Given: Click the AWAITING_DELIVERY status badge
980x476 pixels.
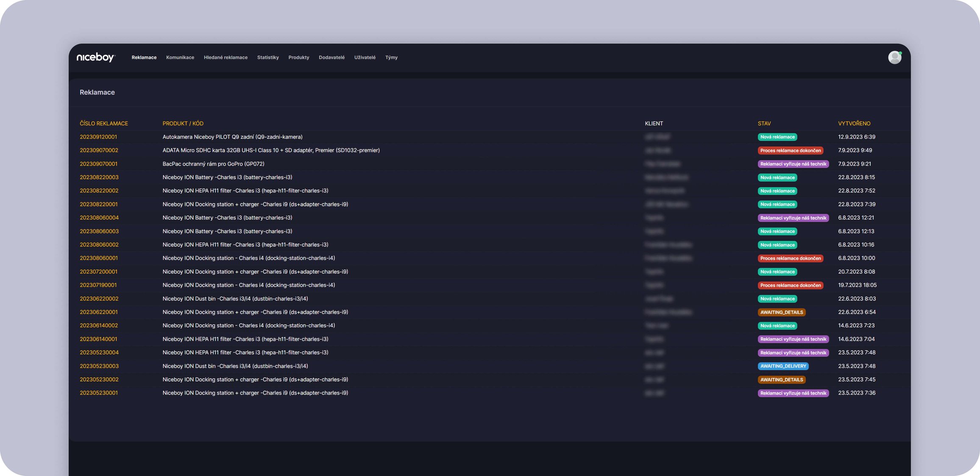Looking at the screenshot, I should 783,366.
